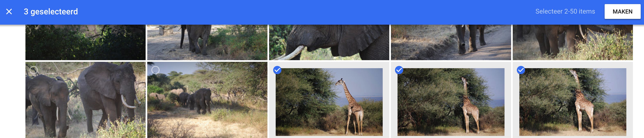Close the selection mode with X icon
The height and width of the screenshot is (138, 644).
[9, 11]
